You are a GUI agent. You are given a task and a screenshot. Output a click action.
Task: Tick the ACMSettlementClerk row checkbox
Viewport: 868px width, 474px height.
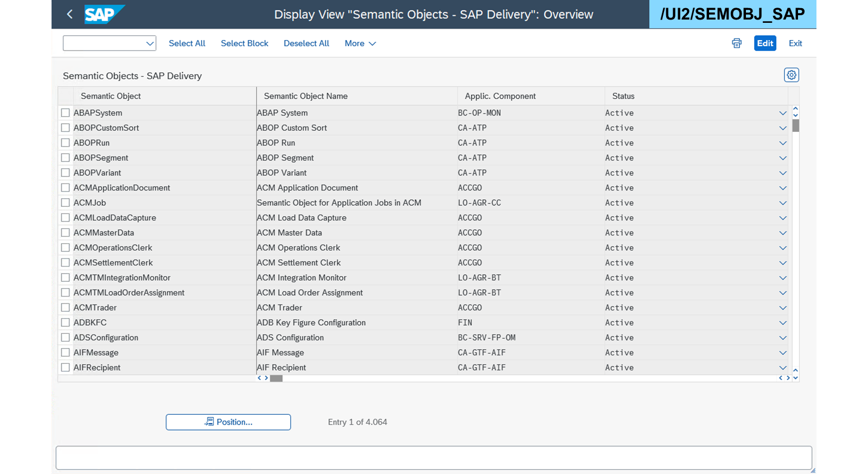tap(66, 262)
